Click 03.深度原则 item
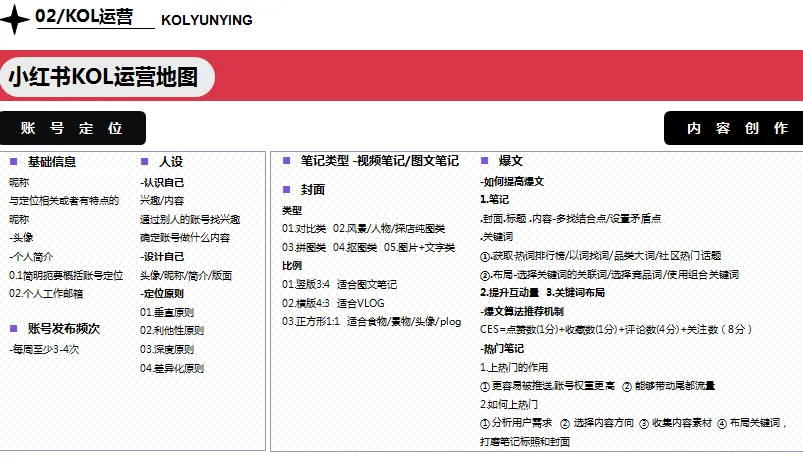Viewport: 803px width, 458px height. [x=167, y=349]
